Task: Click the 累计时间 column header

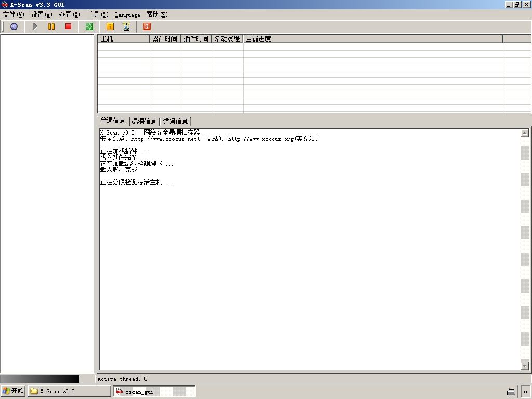Action: click(x=165, y=39)
